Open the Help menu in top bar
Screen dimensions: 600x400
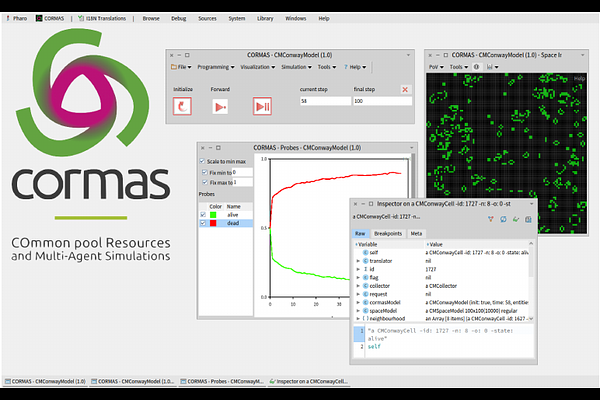point(324,18)
